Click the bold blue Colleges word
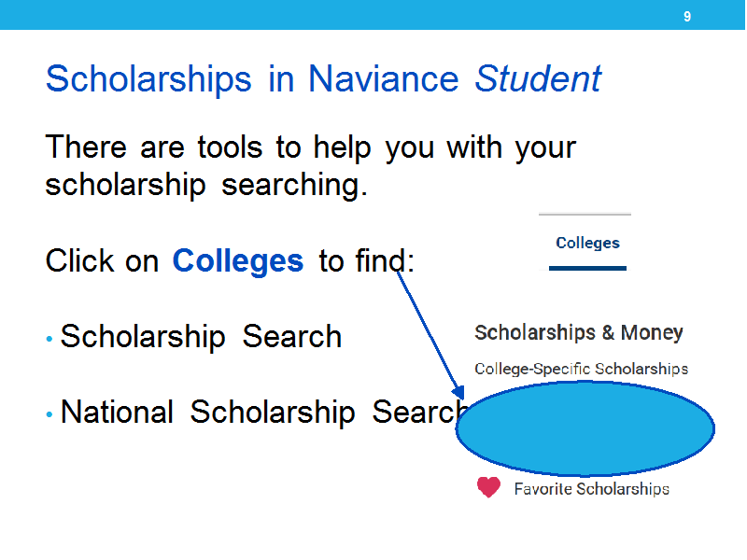Image resolution: width=747 pixels, height=560 pixels. [x=238, y=261]
